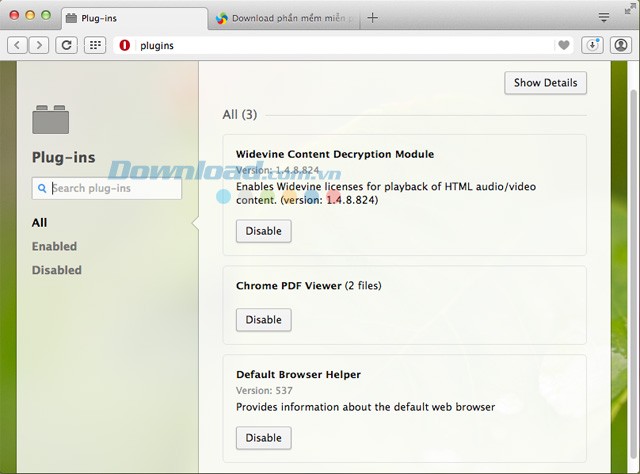Open the user account icon

pyautogui.click(x=621, y=45)
